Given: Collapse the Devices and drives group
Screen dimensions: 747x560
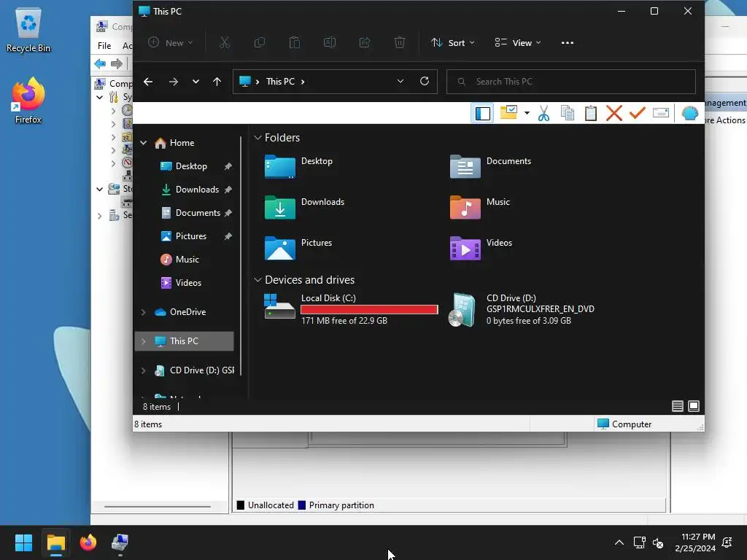Looking at the screenshot, I should 258,279.
